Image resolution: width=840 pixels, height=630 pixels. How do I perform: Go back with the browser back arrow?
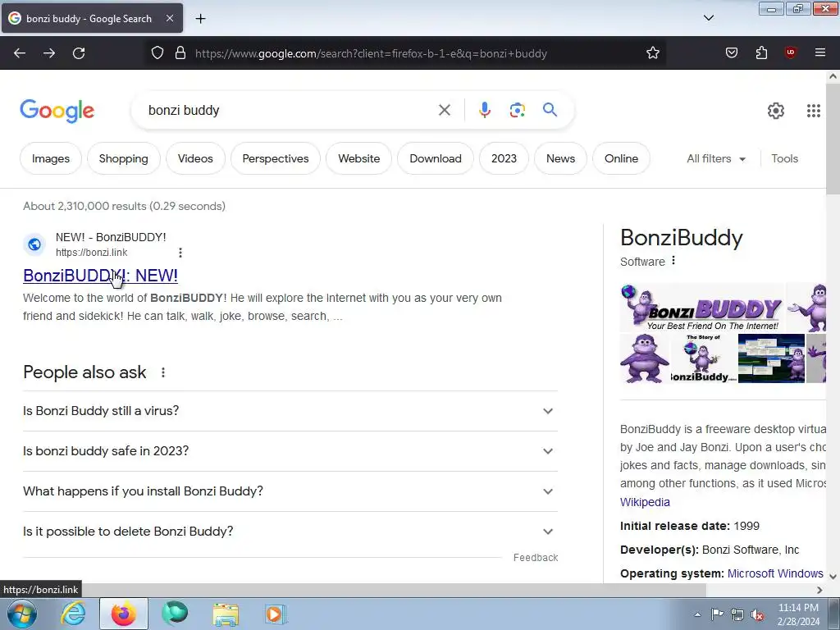pyautogui.click(x=20, y=53)
